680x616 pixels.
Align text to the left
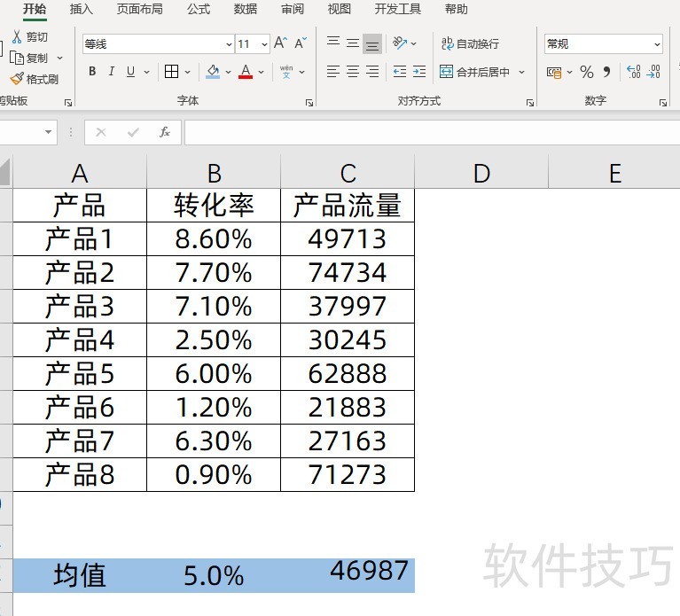(333, 71)
